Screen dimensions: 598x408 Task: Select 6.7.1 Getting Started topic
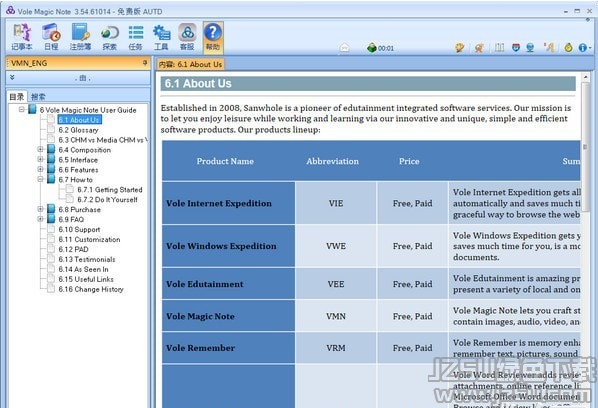click(109, 190)
